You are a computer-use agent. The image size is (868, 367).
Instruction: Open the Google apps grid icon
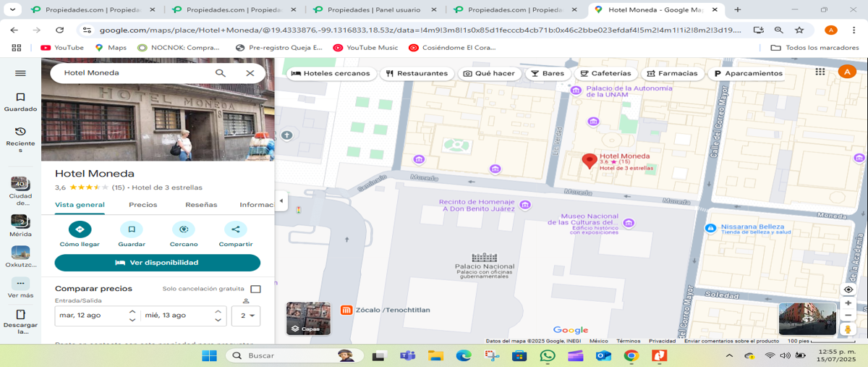point(820,72)
